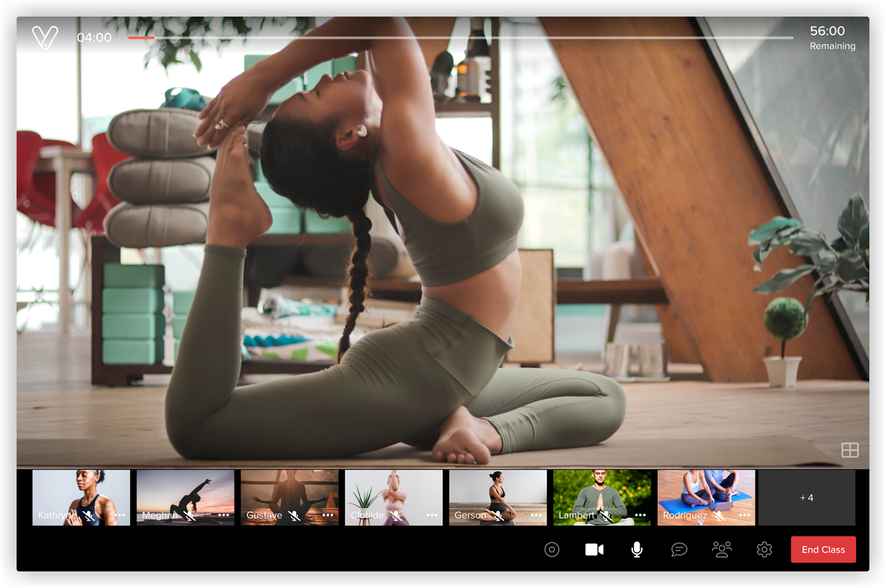Viewport: 886px width, 588px height.
Task: Select Rodriguez's video thumbnail
Action: [x=706, y=498]
